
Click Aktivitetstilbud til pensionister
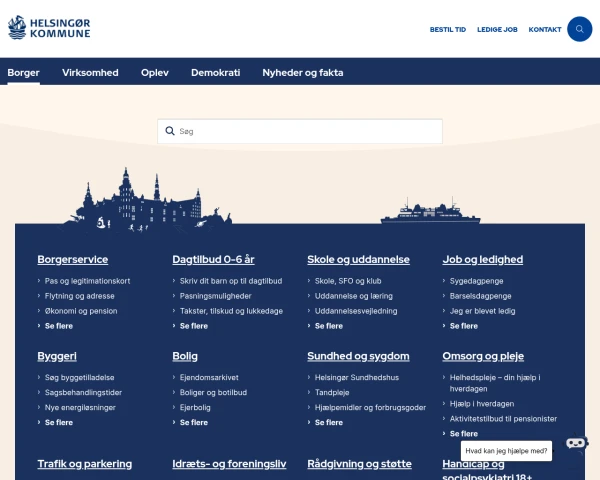(503, 419)
